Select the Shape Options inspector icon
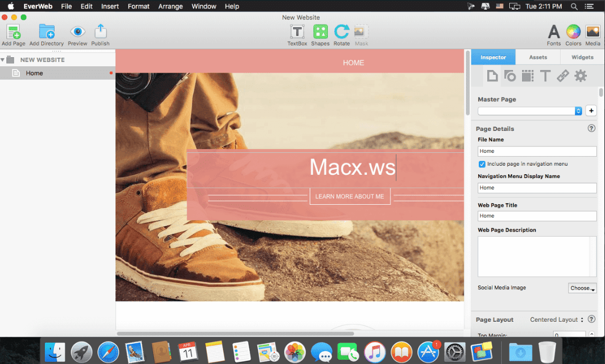 (510, 76)
